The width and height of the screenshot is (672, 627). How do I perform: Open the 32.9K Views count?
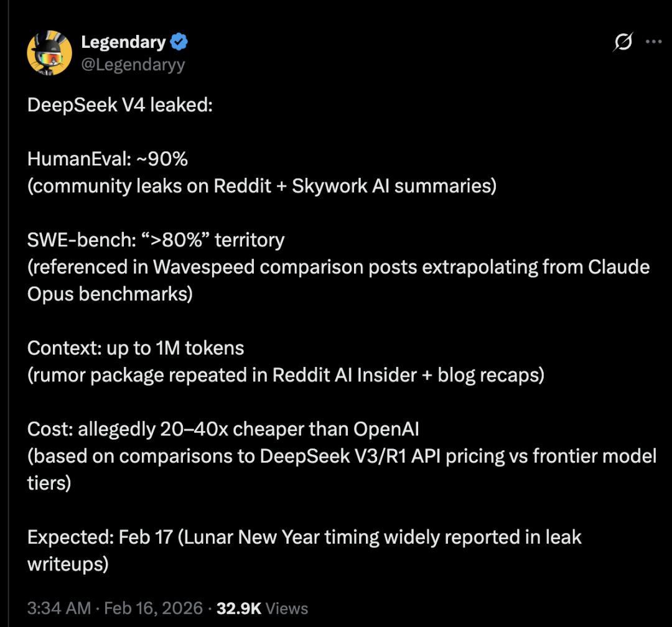point(262,608)
